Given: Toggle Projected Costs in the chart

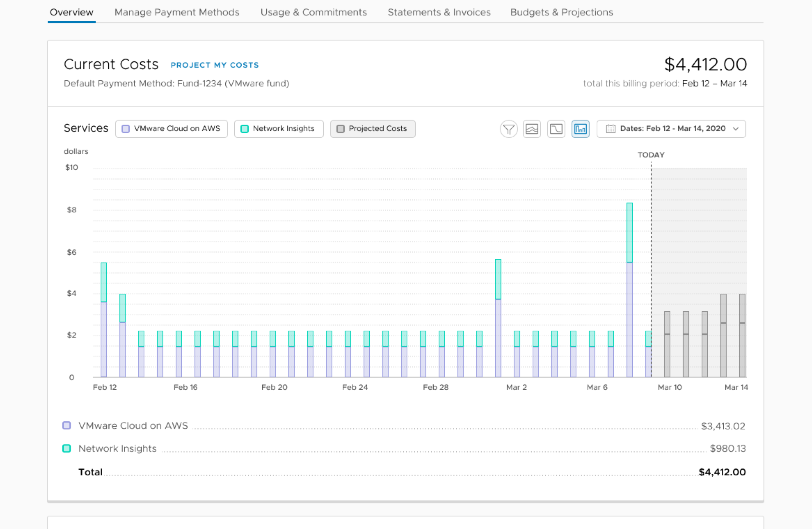Looking at the screenshot, I should (x=373, y=129).
